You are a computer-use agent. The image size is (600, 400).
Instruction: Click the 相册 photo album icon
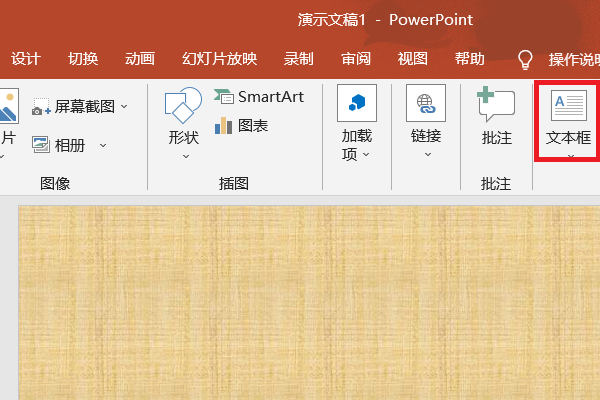click(x=41, y=145)
